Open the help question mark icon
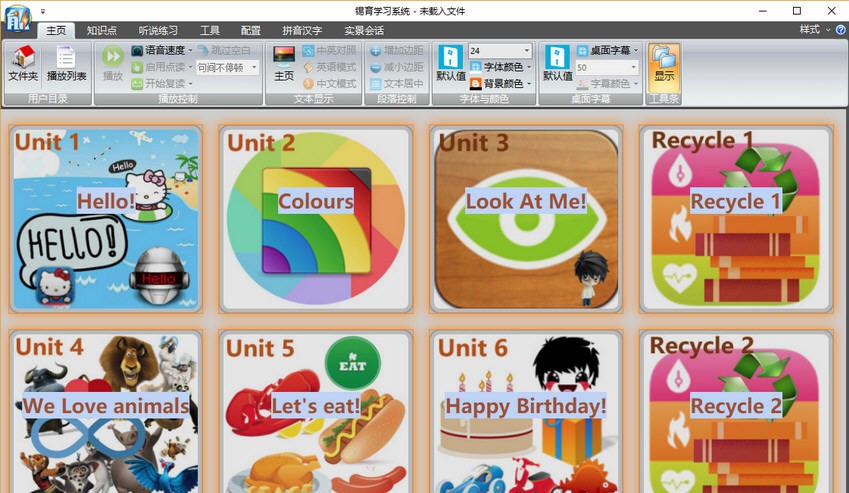This screenshot has height=493, width=849. pyautogui.click(x=841, y=30)
